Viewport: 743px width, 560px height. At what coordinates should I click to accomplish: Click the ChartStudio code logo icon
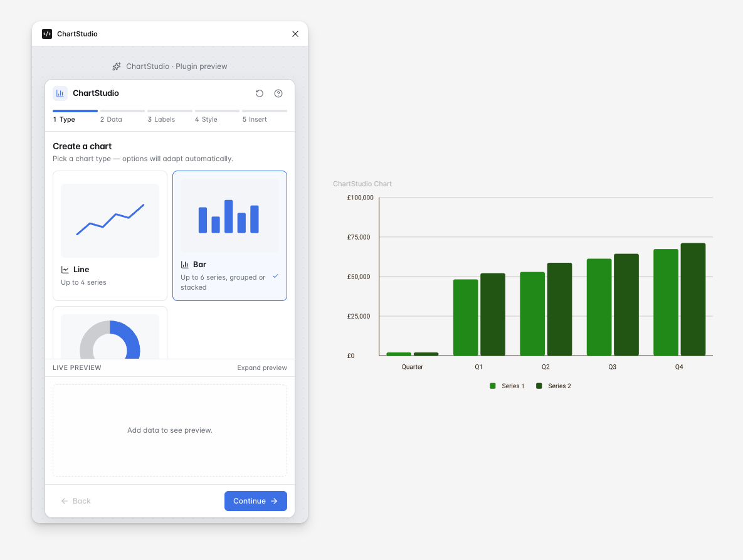coord(47,34)
